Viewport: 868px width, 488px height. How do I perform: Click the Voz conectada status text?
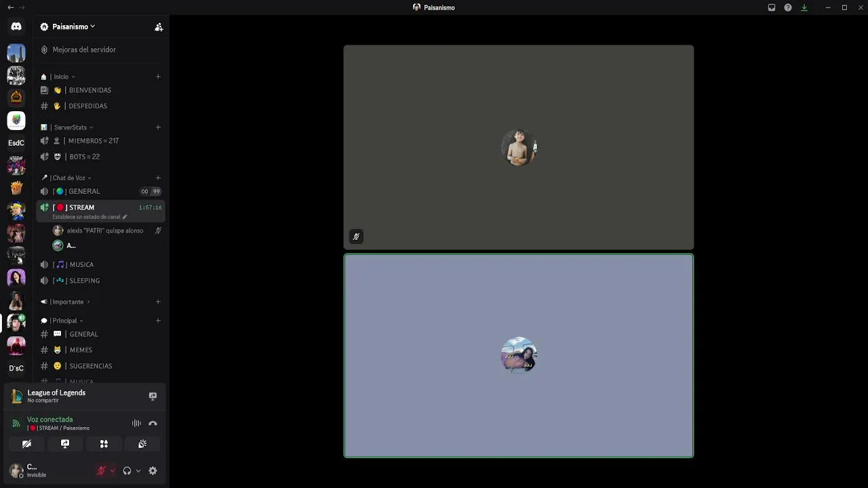coord(50,420)
